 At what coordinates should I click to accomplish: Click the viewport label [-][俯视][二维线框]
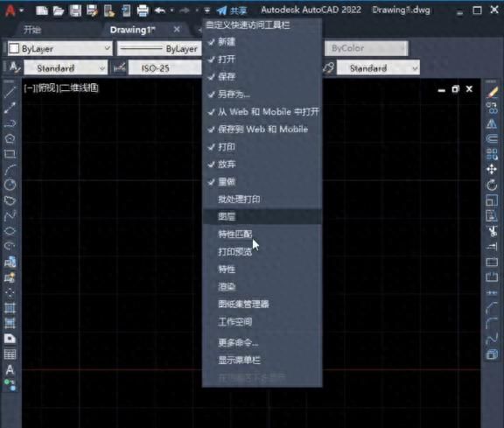pos(61,88)
